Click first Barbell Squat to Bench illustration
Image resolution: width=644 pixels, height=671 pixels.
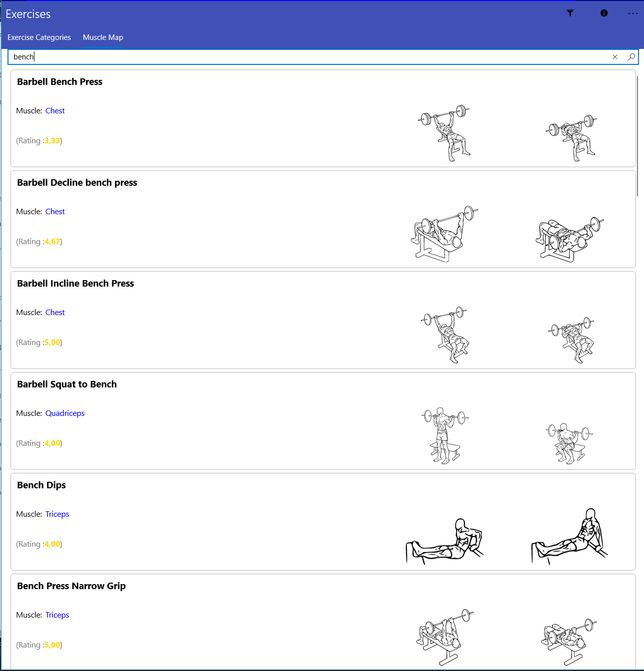pos(445,435)
